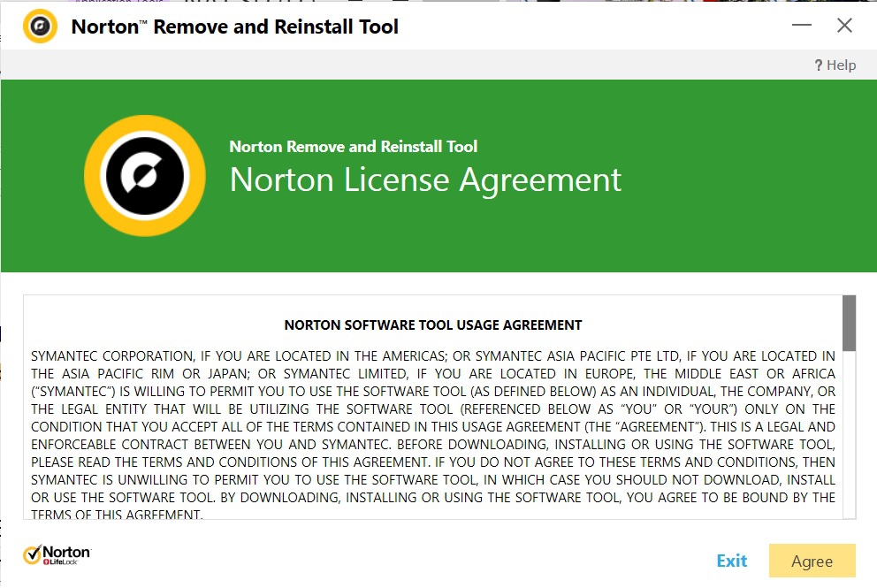Minimize the Norton tool window
The image size is (877, 588).
(802, 25)
